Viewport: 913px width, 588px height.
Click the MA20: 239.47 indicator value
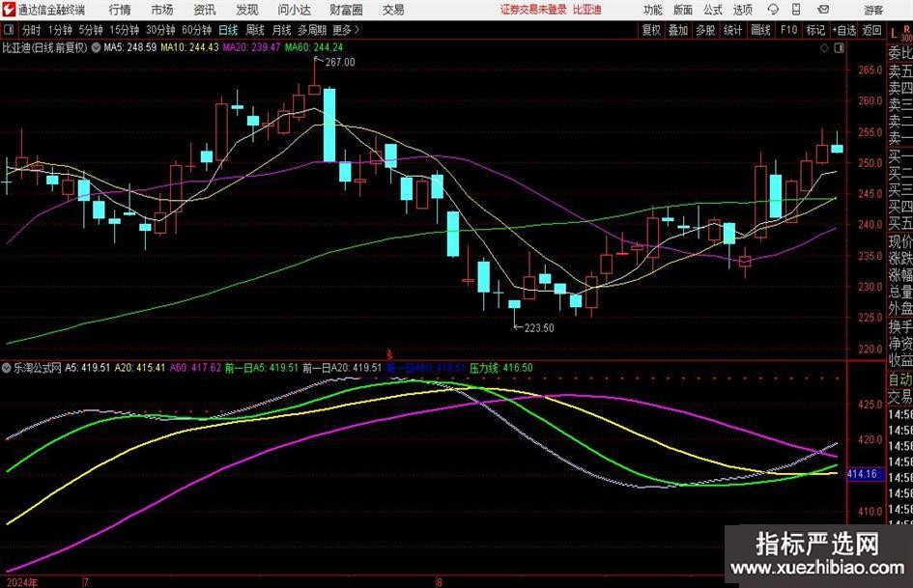251,47
